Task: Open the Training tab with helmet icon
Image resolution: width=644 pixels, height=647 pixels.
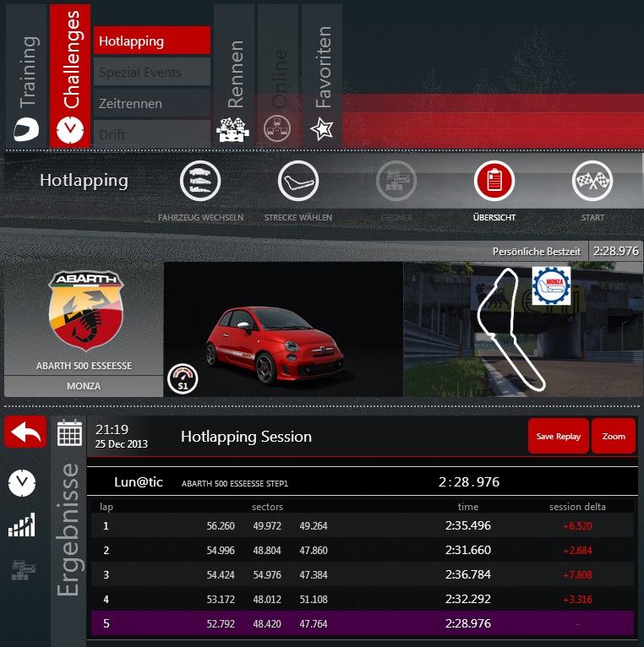Action: click(26, 76)
